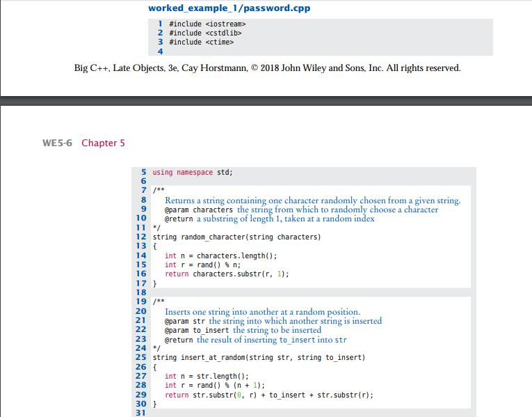
Task: Click line number 25
Action: point(141,357)
